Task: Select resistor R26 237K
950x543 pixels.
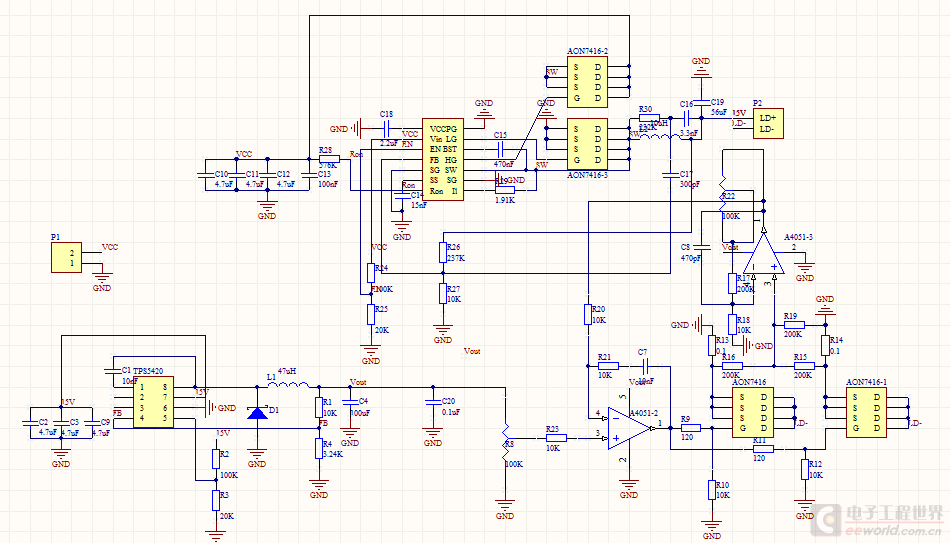Action: (443, 253)
